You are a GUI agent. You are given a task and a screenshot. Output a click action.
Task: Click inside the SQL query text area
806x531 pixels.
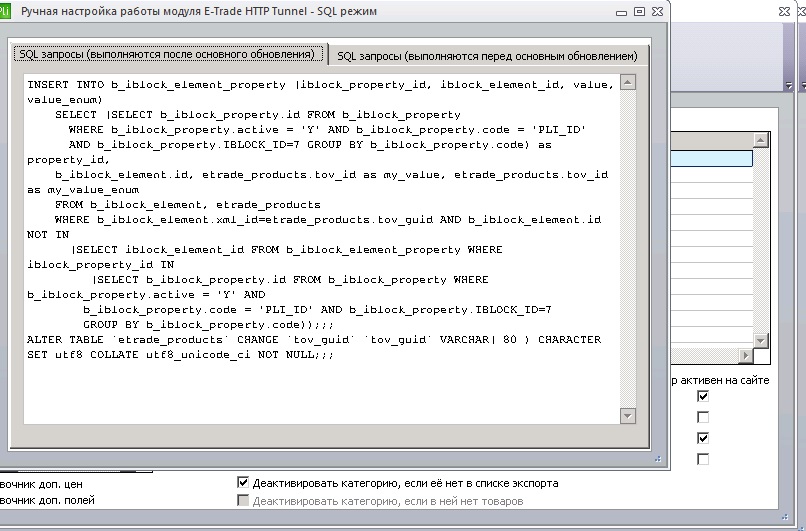321,249
